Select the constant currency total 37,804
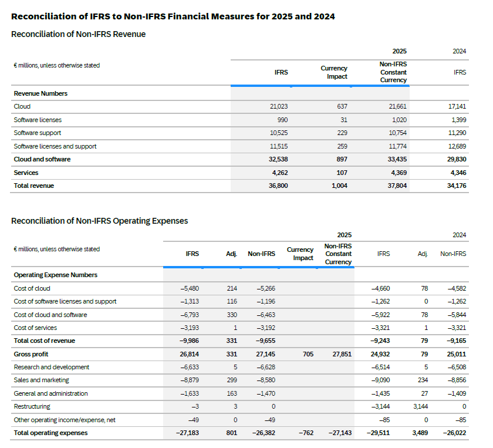Image resolution: width=493 pixels, height=448 pixels. point(397,186)
